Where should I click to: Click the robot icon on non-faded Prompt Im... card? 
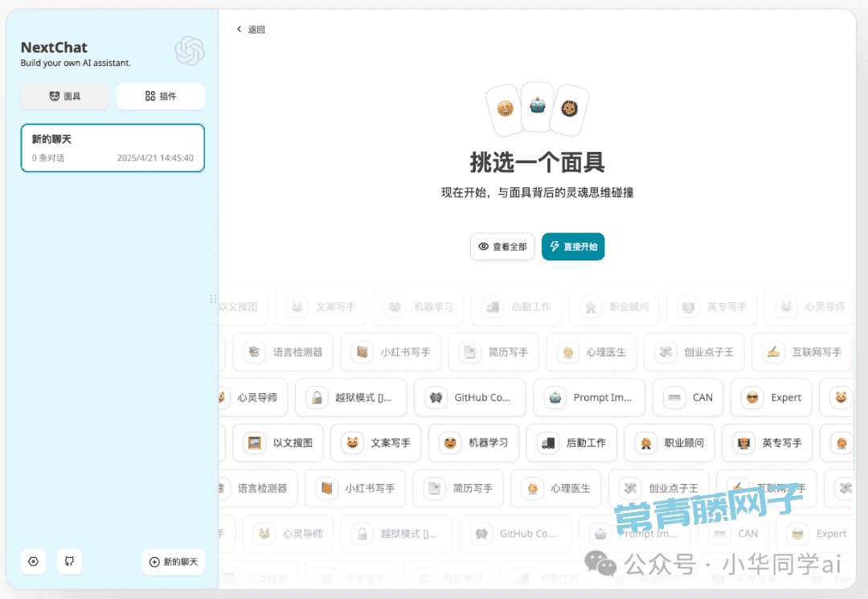point(555,397)
